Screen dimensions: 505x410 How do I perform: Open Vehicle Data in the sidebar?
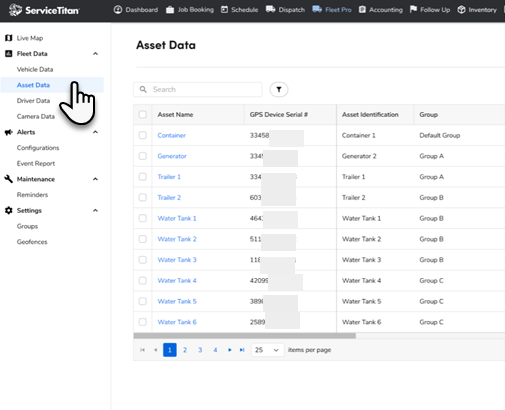(35, 69)
